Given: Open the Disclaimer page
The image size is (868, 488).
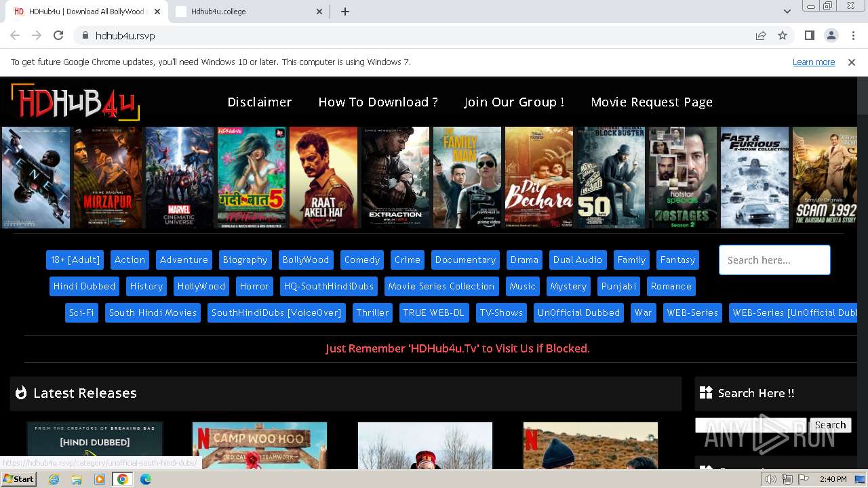Looking at the screenshot, I should tap(260, 102).
